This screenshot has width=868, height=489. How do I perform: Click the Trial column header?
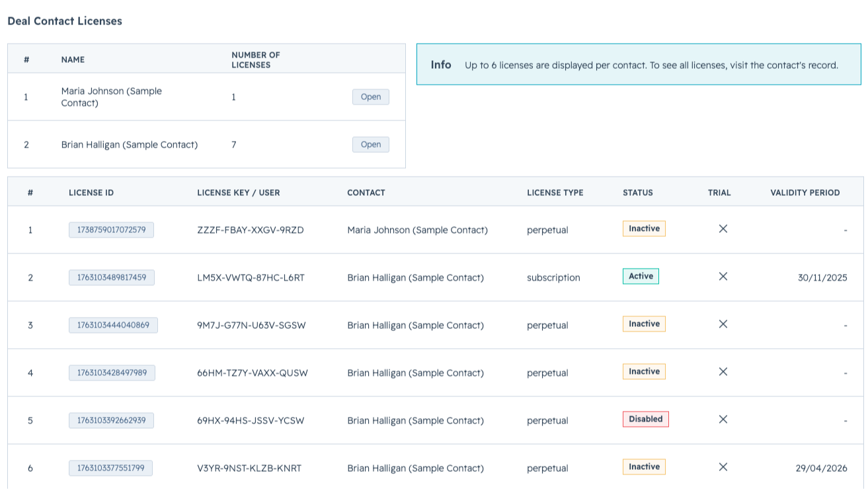point(719,193)
